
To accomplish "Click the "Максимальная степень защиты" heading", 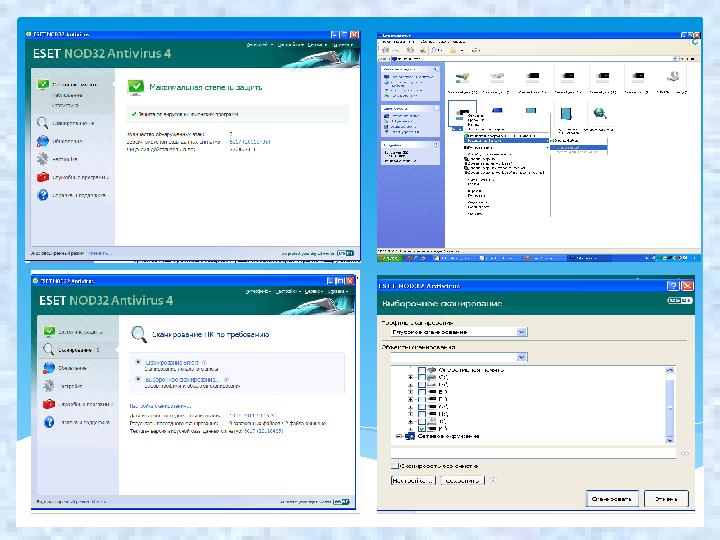I will pyautogui.click(x=206, y=87).
